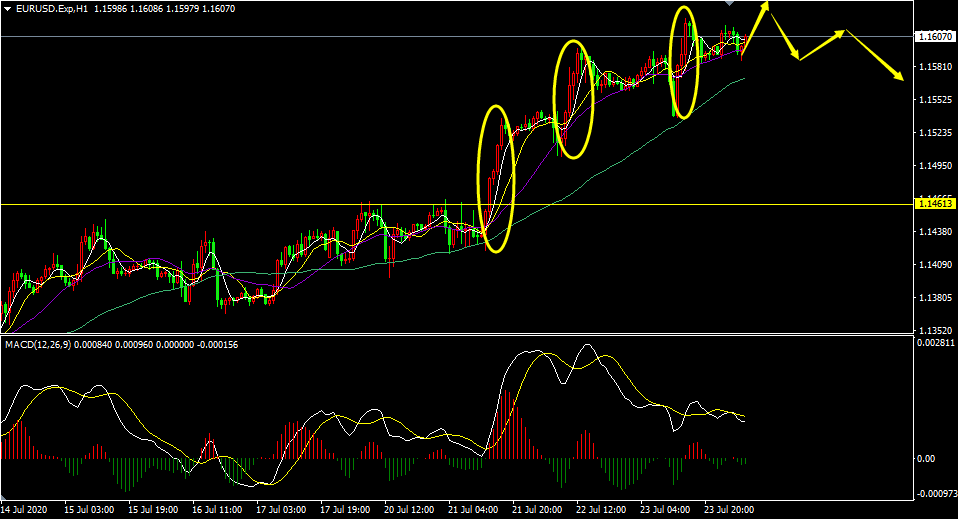This screenshot has height=519, width=958.
Task: Click 15 Jul 03:00 on the time axis
Action: pyautogui.click(x=89, y=509)
